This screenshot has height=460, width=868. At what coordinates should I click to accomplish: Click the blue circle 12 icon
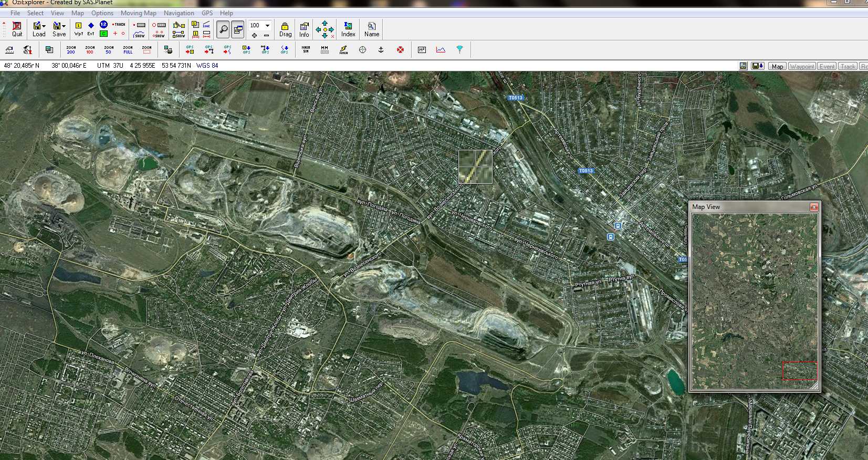[103, 24]
